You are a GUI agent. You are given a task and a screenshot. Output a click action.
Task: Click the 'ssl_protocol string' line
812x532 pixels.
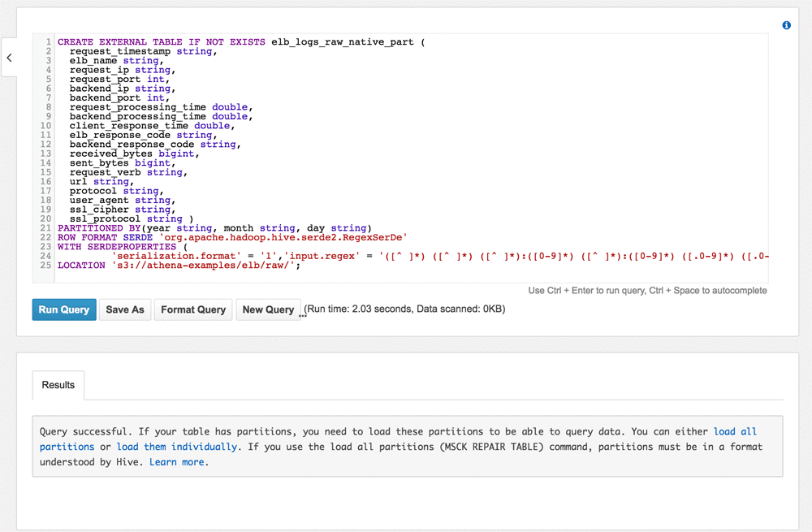[132, 219]
